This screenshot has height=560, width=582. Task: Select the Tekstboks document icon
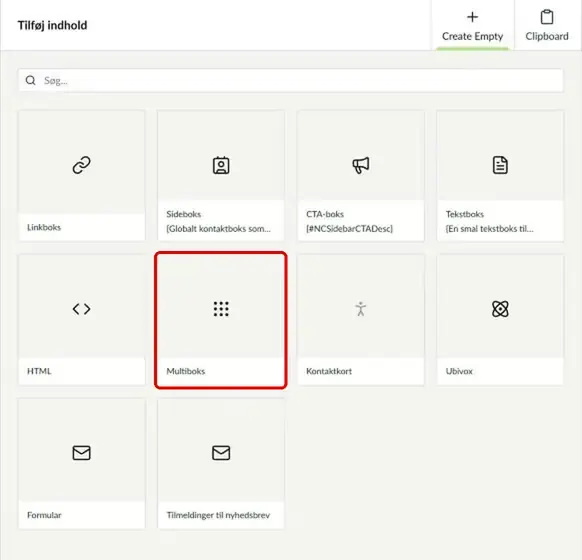[x=500, y=165]
